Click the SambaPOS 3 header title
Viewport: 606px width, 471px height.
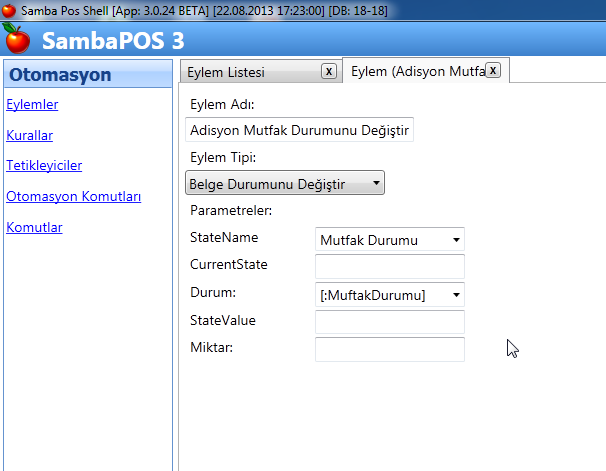pyautogui.click(x=112, y=41)
